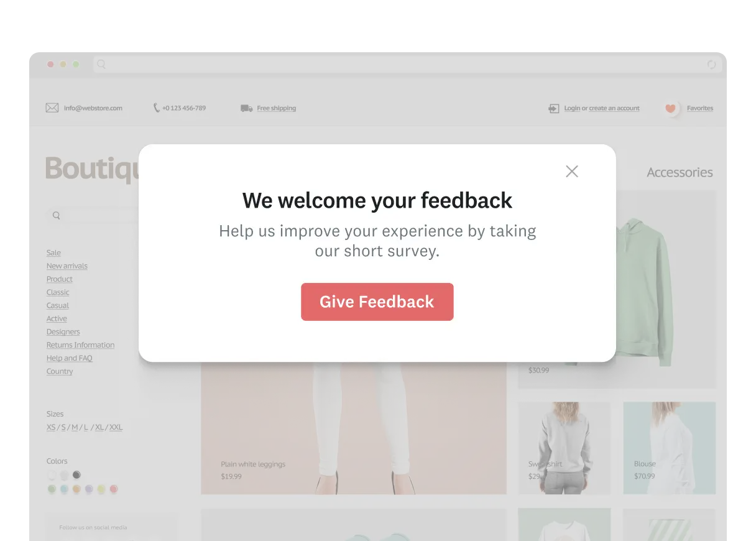The height and width of the screenshot is (541, 756).
Task: Click the login arrow icon
Action: click(553, 108)
